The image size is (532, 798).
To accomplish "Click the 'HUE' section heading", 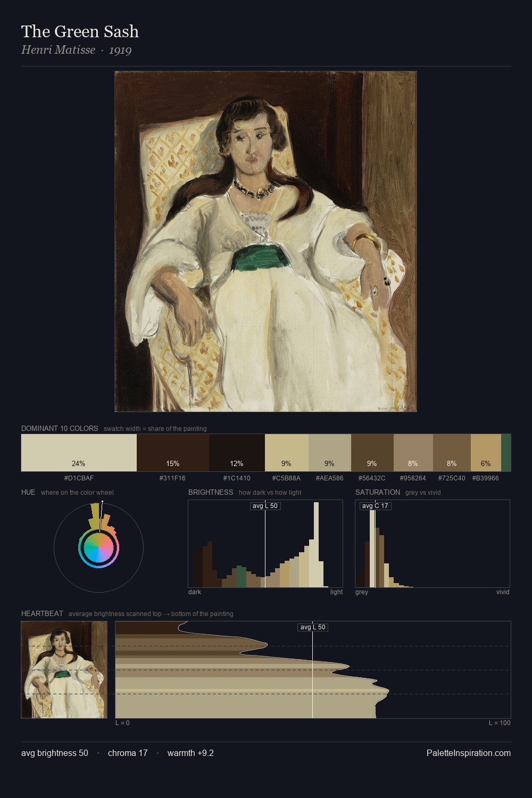I will click(28, 492).
